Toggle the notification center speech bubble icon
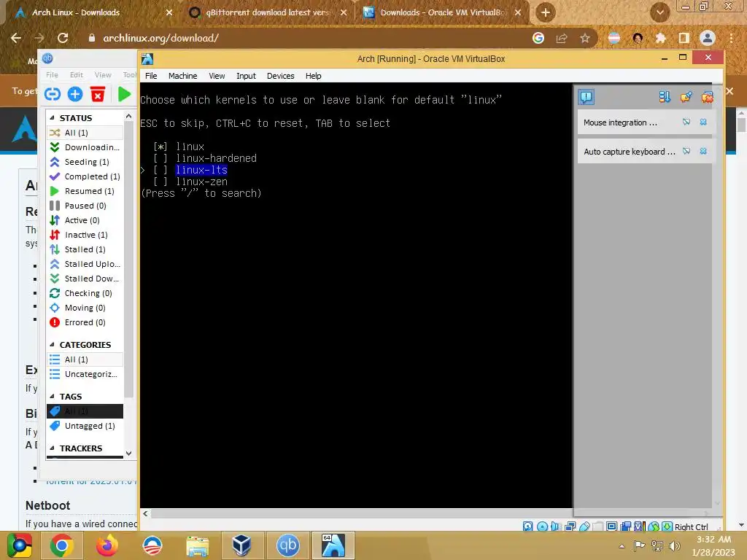This screenshot has width=747, height=560. pos(586,97)
